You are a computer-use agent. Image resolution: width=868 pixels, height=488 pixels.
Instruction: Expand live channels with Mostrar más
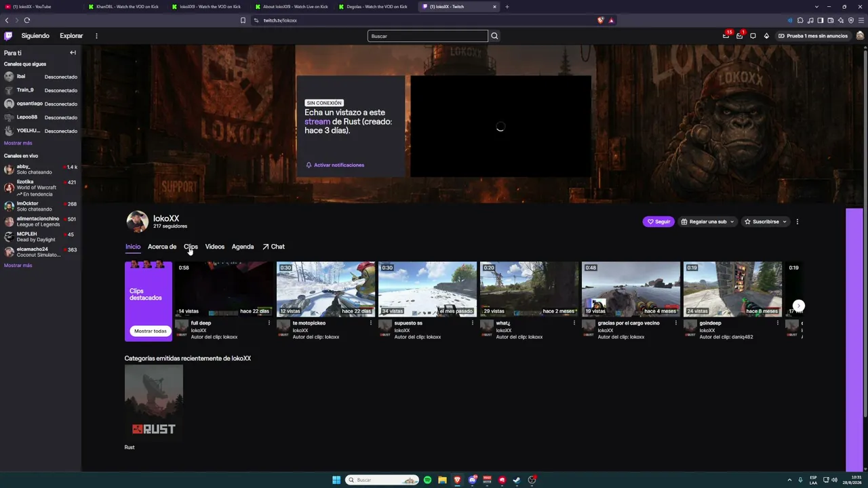18,265
